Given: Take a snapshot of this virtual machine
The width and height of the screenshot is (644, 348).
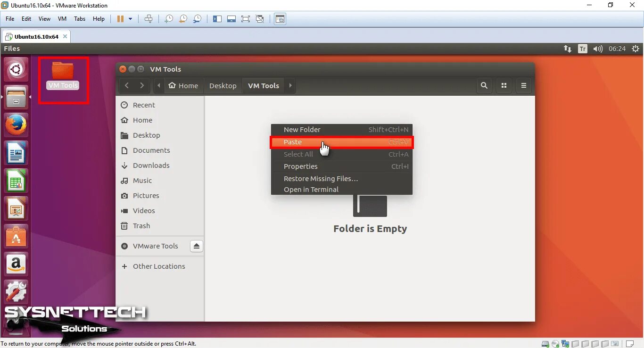Looking at the screenshot, I should 168,19.
